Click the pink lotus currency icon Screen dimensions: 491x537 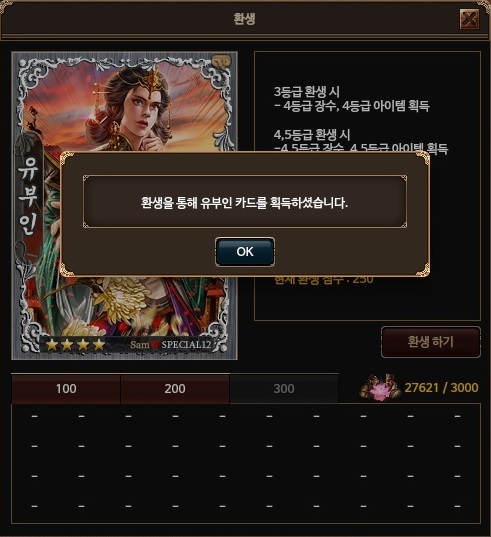click(x=380, y=387)
